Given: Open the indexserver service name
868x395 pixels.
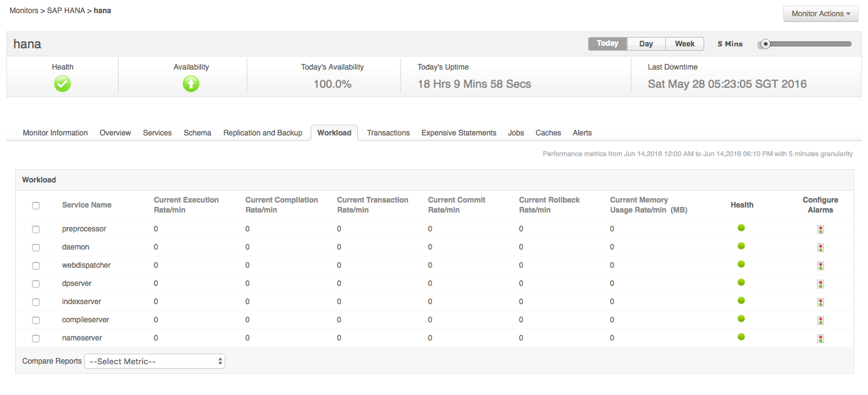Looking at the screenshot, I should click(x=82, y=302).
